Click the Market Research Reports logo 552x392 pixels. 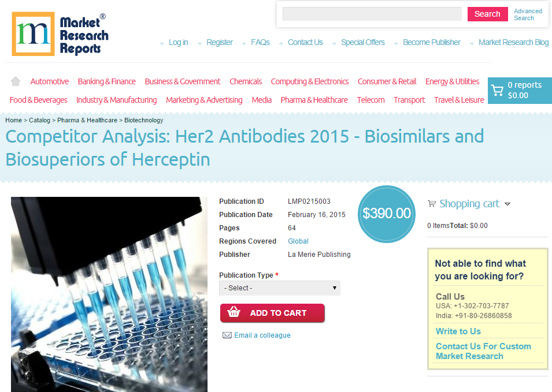[60, 33]
